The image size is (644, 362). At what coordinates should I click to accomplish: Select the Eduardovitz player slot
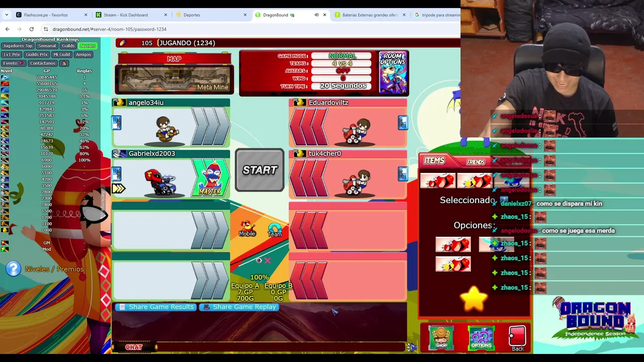348,123
